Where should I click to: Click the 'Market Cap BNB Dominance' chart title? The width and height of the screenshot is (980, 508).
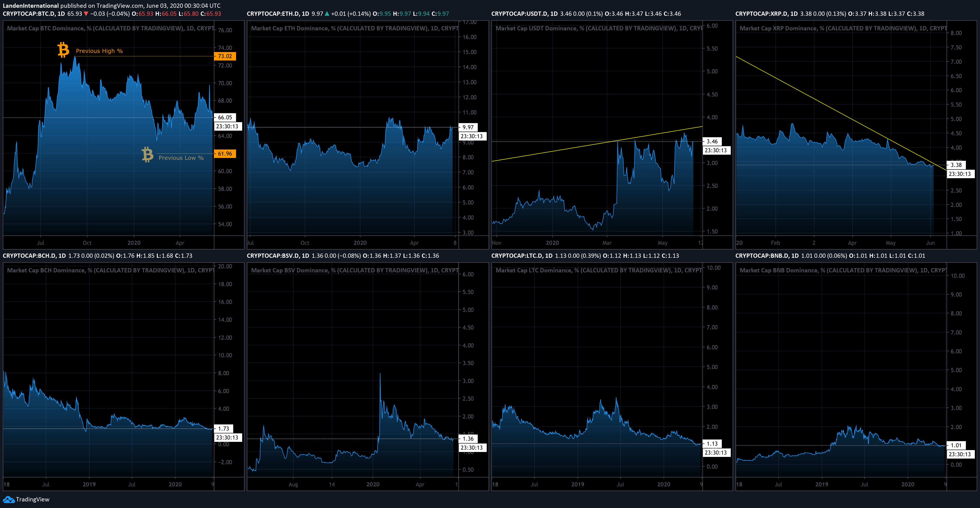point(843,270)
